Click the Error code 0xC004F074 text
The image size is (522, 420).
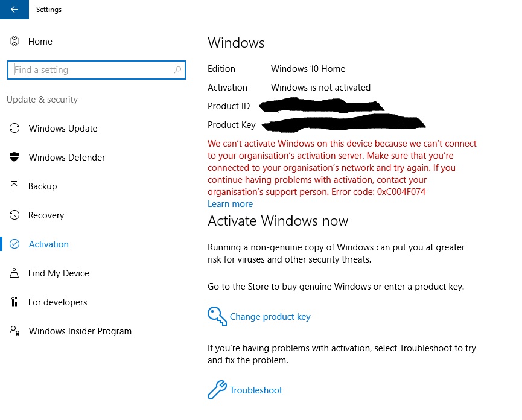(378, 192)
